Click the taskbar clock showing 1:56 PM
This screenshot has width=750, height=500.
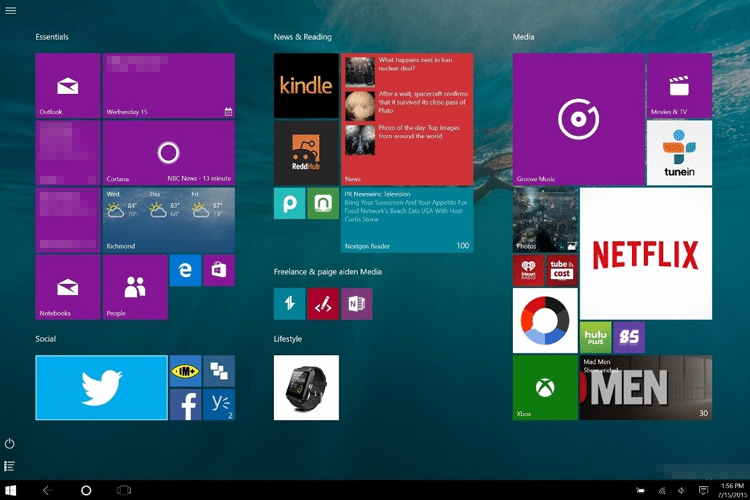(x=732, y=490)
